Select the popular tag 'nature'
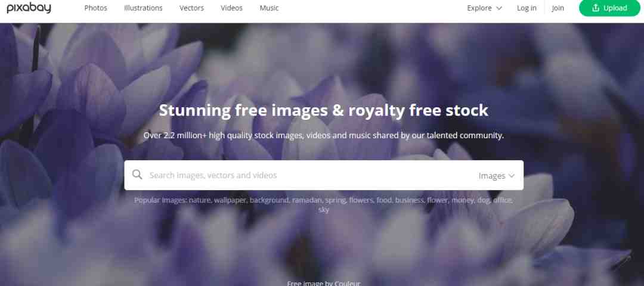 (x=200, y=200)
